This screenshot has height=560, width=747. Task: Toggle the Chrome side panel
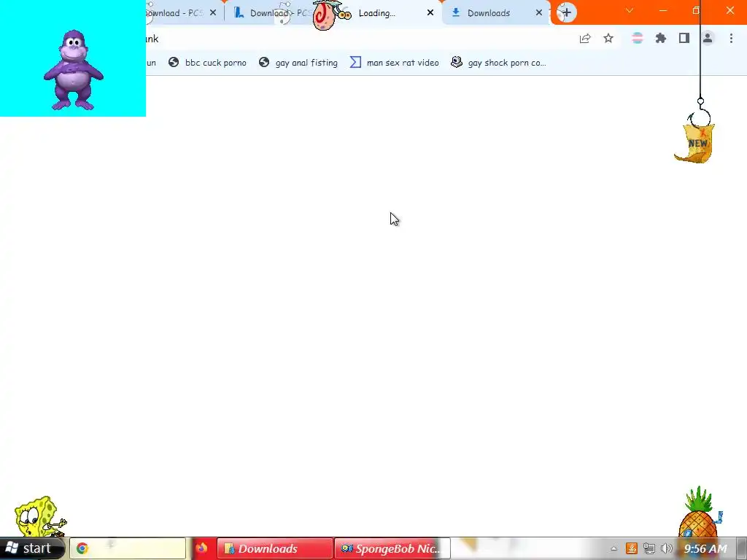684,39
